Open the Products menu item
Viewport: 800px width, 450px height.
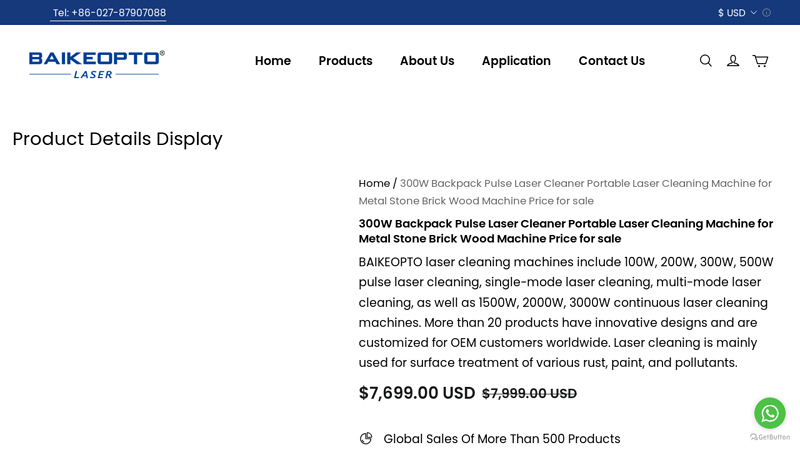pos(345,61)
